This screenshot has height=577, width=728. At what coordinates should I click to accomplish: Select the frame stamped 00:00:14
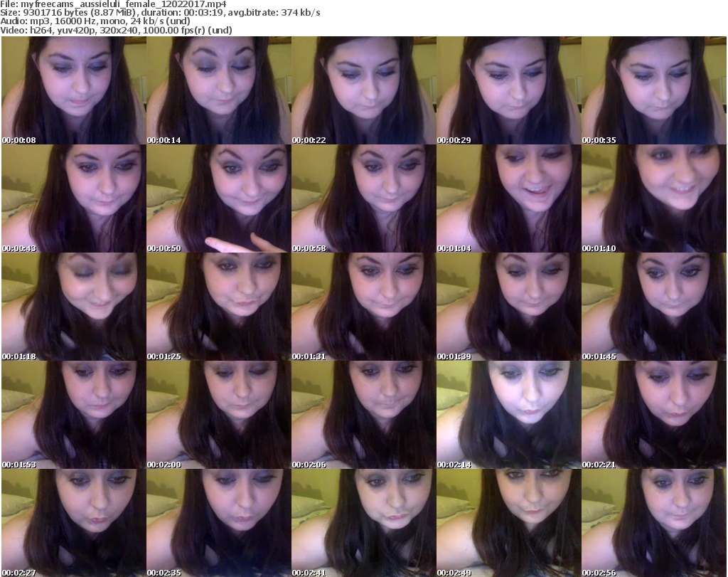pos(219,90)
